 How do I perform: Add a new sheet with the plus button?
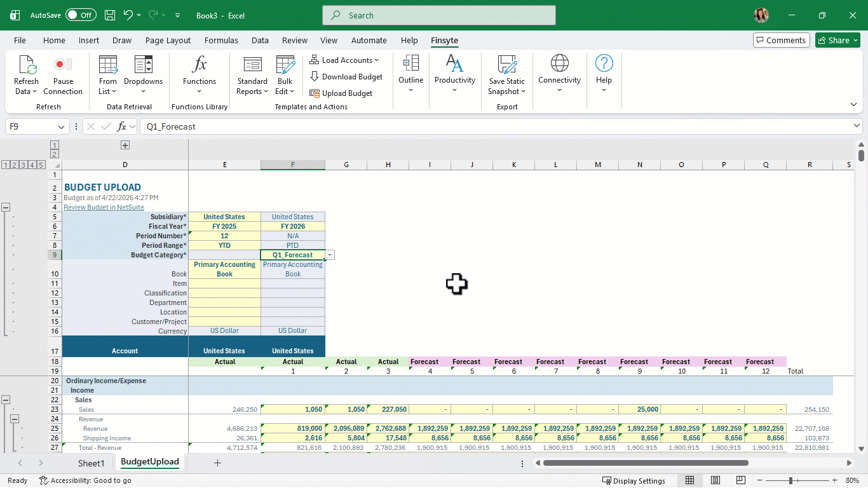click(217, 463)
